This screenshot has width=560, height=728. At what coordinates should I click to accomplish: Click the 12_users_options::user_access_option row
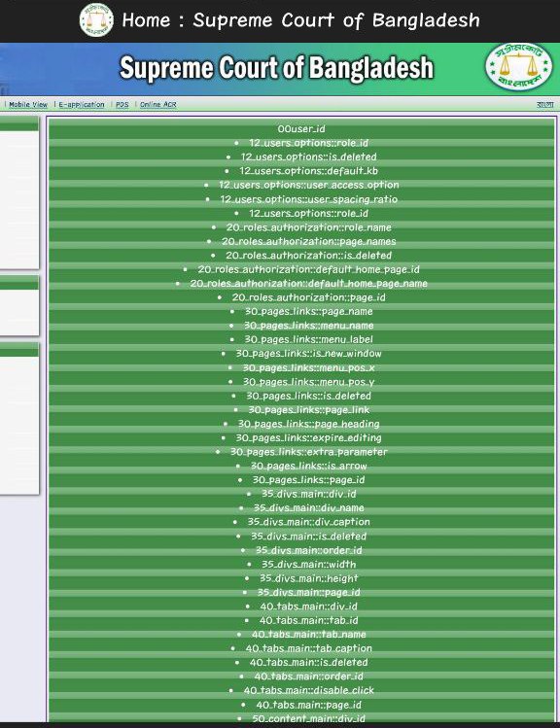click(309, 185)
